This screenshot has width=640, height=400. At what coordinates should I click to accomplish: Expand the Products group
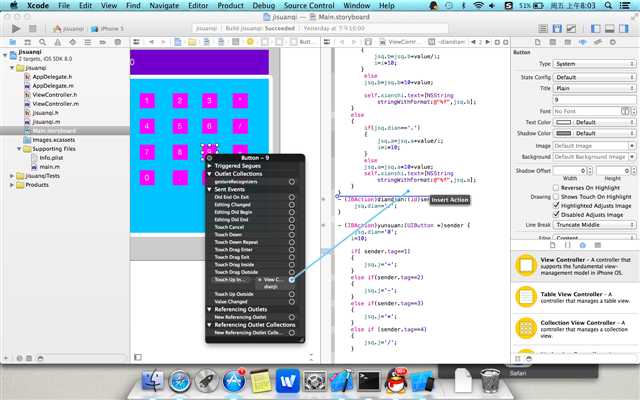(x=11, y=185)
